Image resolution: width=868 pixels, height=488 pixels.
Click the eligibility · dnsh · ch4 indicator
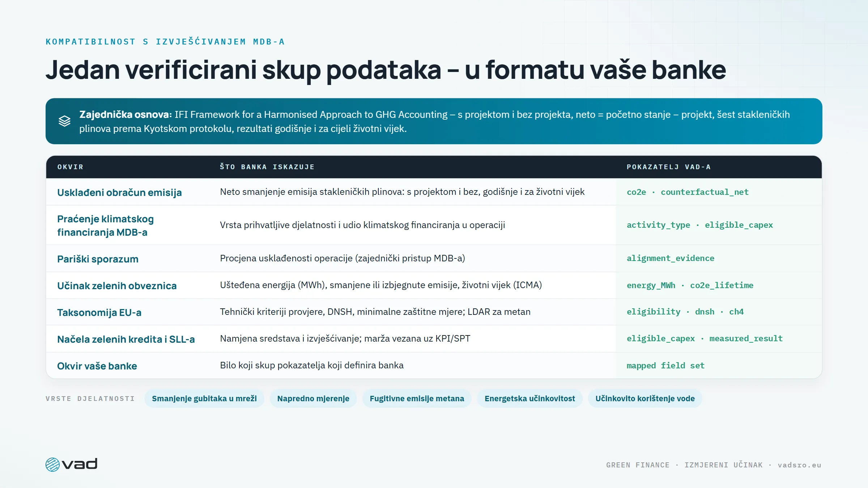coord(685,312)
